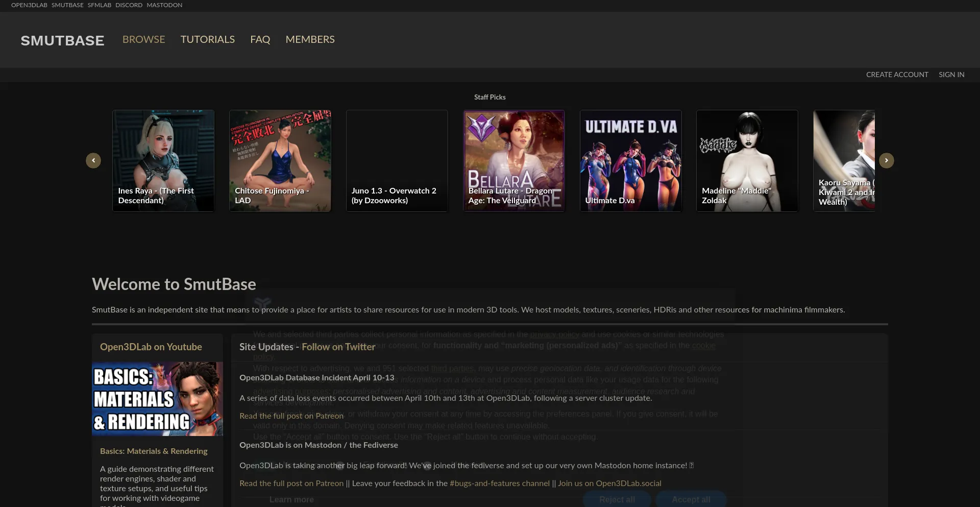
Task: Open privacy policy link in consent banner
Action: tap(554, 334)
